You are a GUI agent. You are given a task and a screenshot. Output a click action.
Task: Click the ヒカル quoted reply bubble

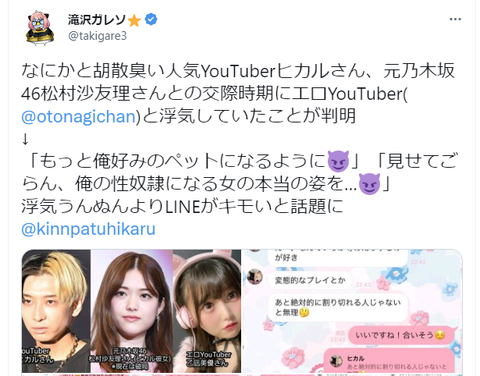click(390, 362)
